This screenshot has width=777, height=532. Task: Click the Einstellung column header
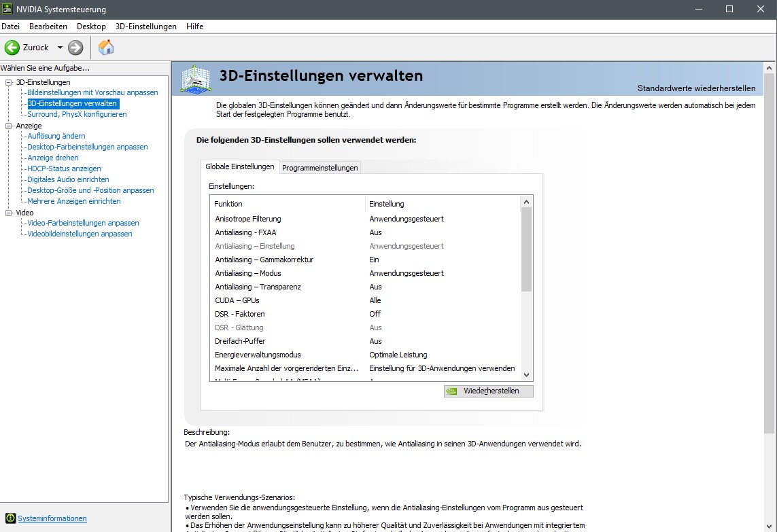[x=443, y=204]
